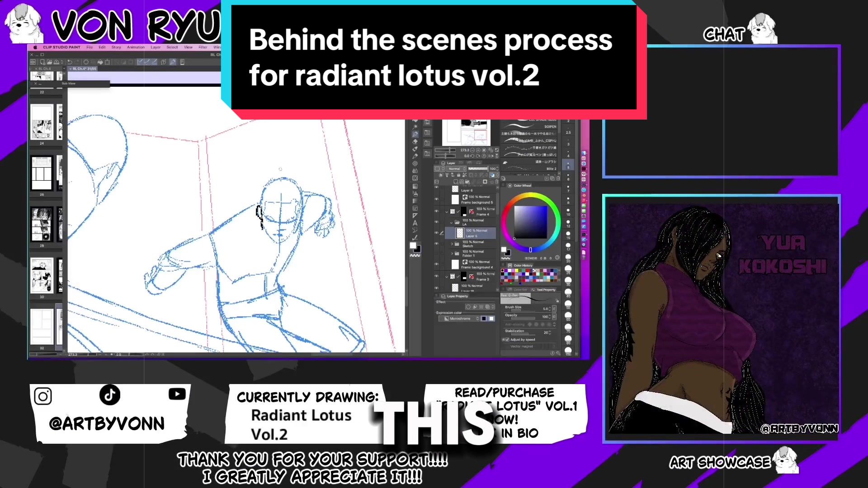Click the Scale/Rotate transform icon in command bar
Viewport: 868px width, 488px height.
point(107,62)
